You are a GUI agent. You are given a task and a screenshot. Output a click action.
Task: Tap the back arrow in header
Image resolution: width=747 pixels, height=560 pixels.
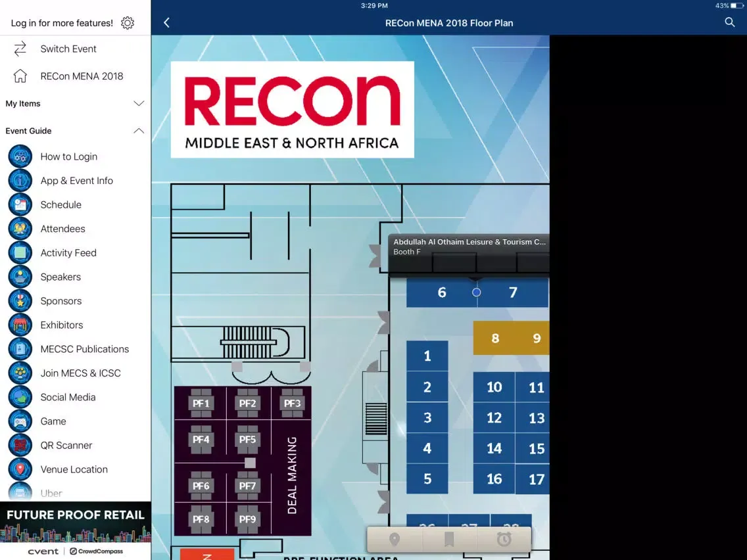click(x=166, y=23)
